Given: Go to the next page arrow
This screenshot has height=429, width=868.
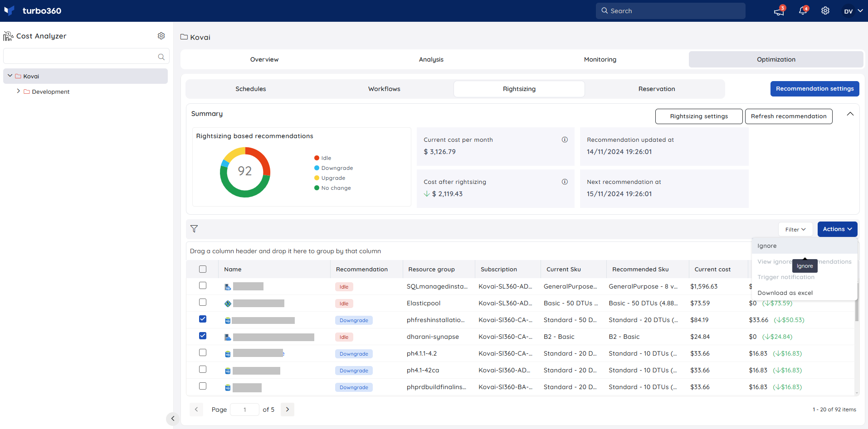Looking at the screenshot, I should pyautogui.click(x=288, y=410).
